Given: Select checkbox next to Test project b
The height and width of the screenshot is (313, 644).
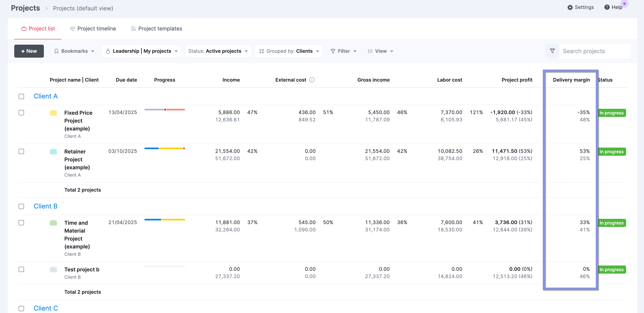Looking at the screenshot, I should coord(22,269).
